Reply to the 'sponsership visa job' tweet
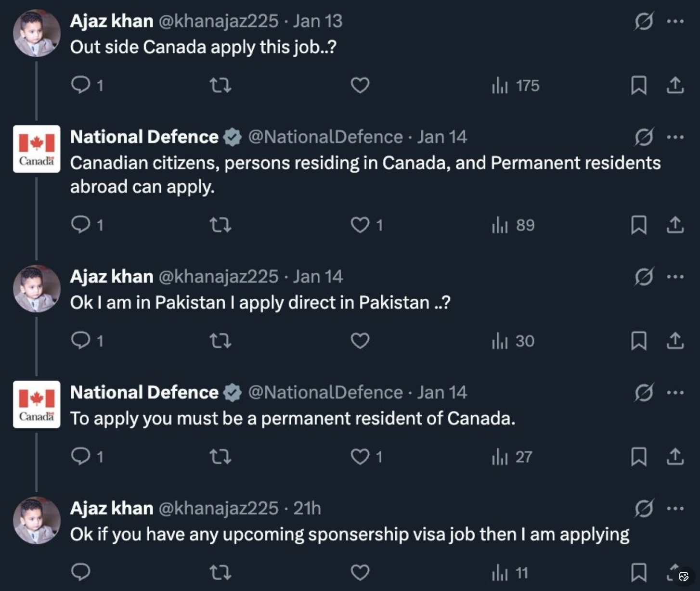The image size is (700, 591). 81,572
